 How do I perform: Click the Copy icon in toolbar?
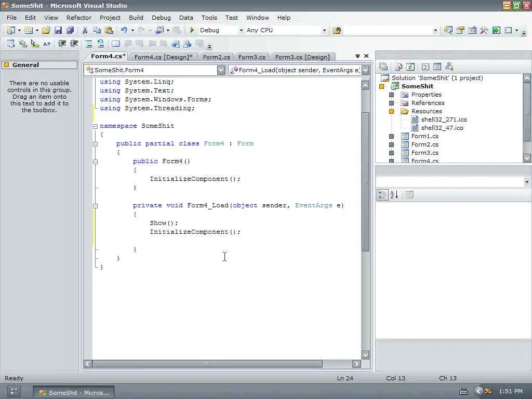tap(97, 30)
